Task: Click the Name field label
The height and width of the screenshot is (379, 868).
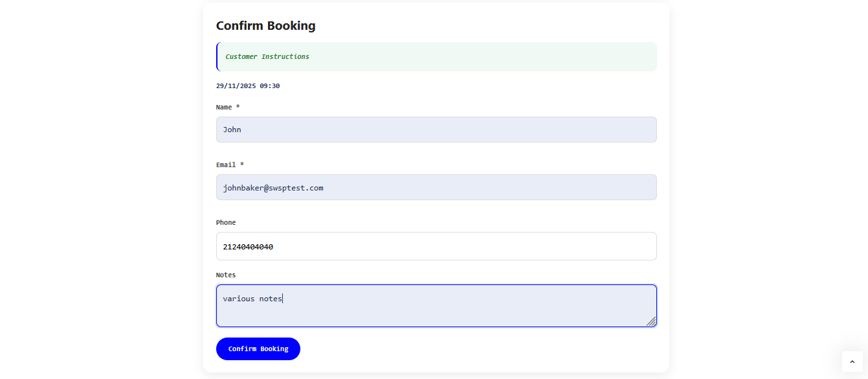Action: (x=224, y=107)
